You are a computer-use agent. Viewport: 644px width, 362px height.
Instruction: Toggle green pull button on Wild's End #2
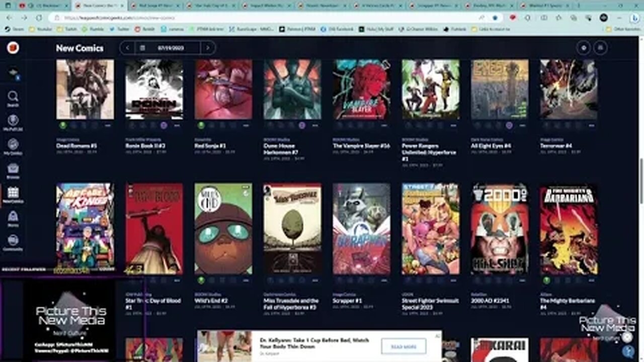[201, 280]
